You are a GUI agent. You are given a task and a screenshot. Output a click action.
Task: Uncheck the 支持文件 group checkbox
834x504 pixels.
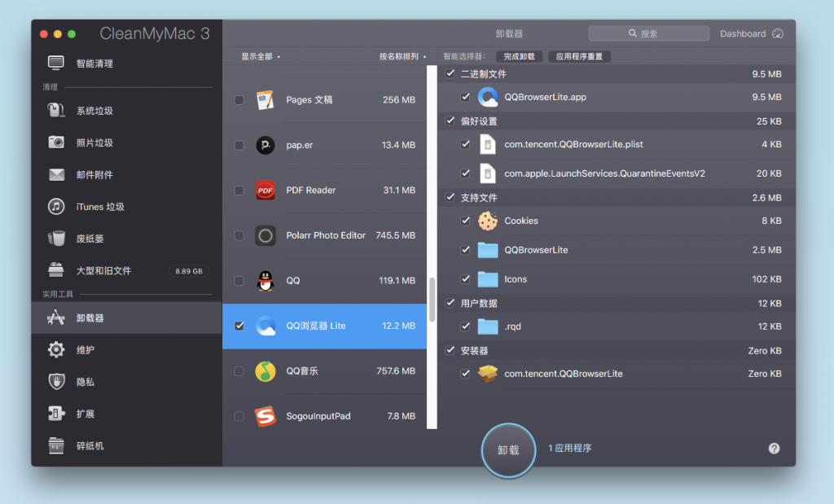pyautogui.click(x=450, y=197)
